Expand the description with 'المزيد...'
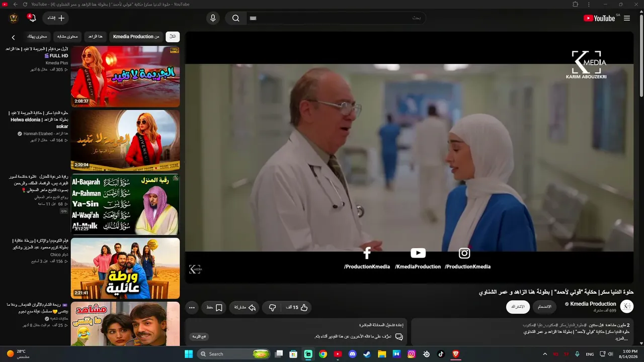 tap(622, 339)
